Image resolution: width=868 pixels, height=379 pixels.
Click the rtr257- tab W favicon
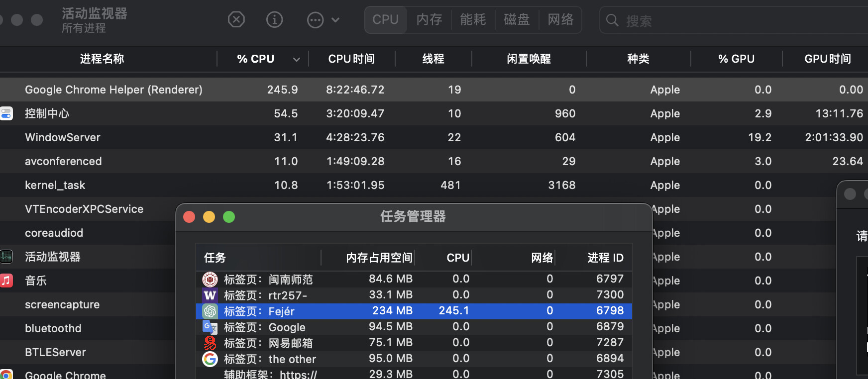pos(210,295)
